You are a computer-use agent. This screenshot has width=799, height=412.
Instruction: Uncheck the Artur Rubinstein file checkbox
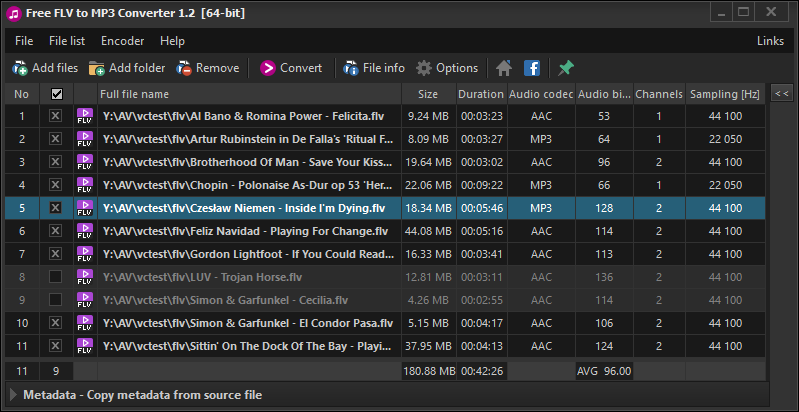[x=56, y=139]
